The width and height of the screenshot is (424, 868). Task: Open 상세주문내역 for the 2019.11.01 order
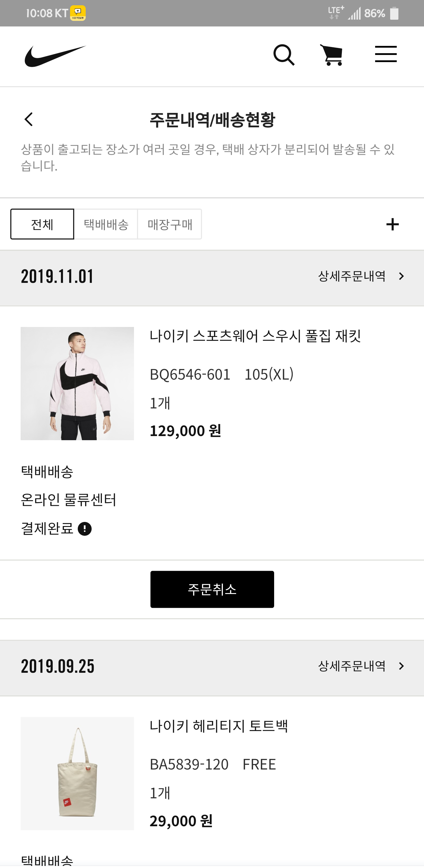click(361, 276)
